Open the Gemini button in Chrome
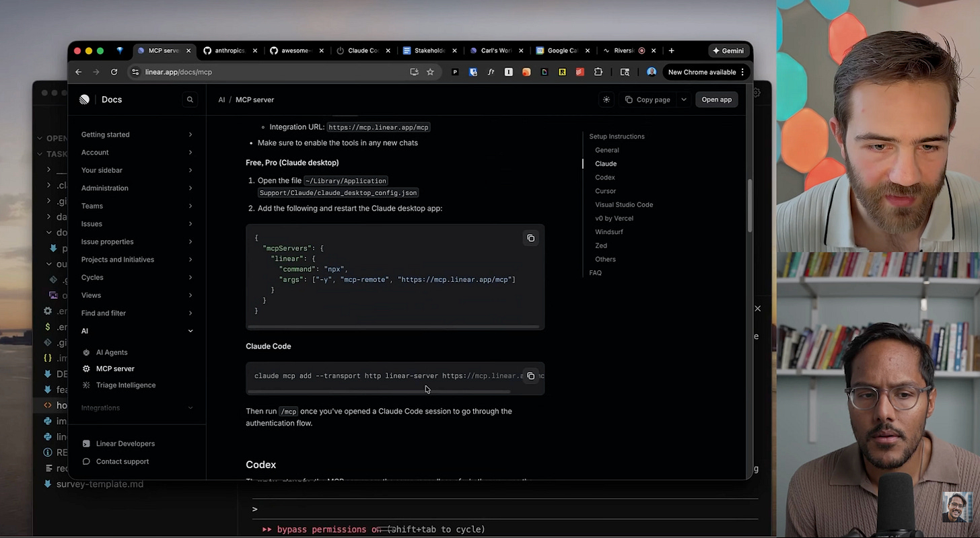 pyautogui.click(x=728, y=50)
